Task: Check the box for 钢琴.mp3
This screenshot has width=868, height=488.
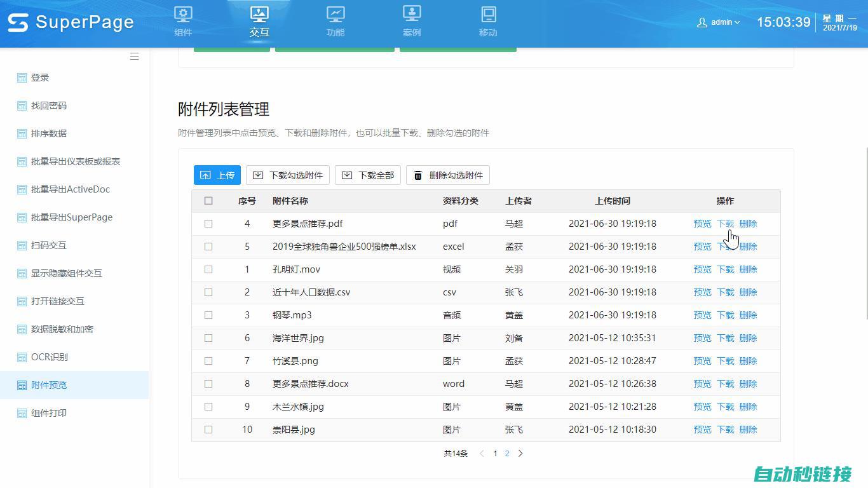Action: coord(208,315)
